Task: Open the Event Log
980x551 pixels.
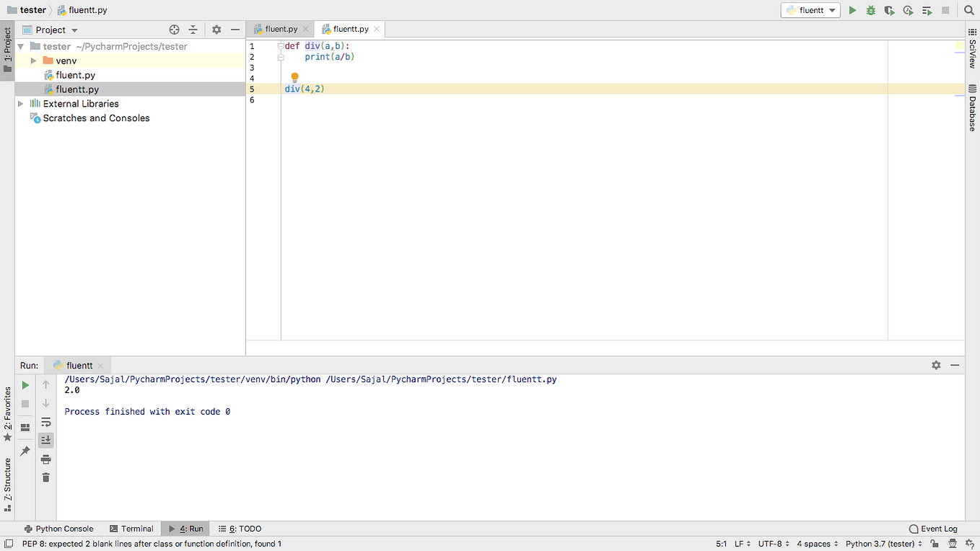Action: (932, 528)
